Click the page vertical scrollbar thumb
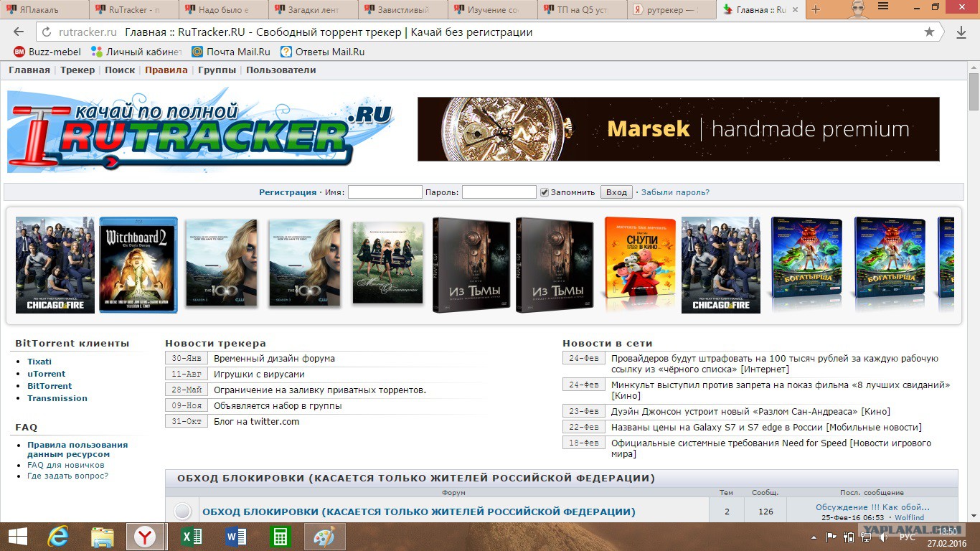Image resolution: width=980 pixels, height=551 pixels. (974, 92)
